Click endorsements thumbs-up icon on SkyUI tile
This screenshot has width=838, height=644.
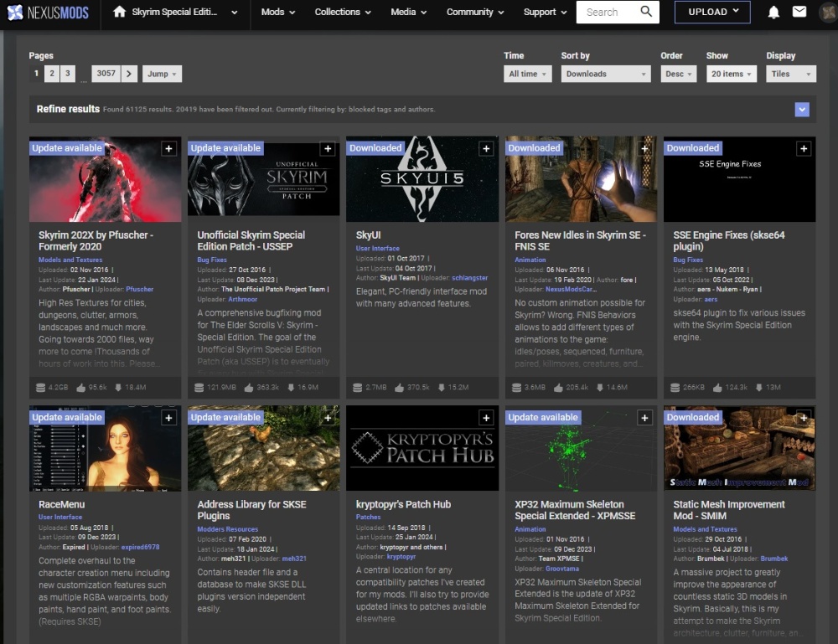pyautogui.click(x=399, y=388)
